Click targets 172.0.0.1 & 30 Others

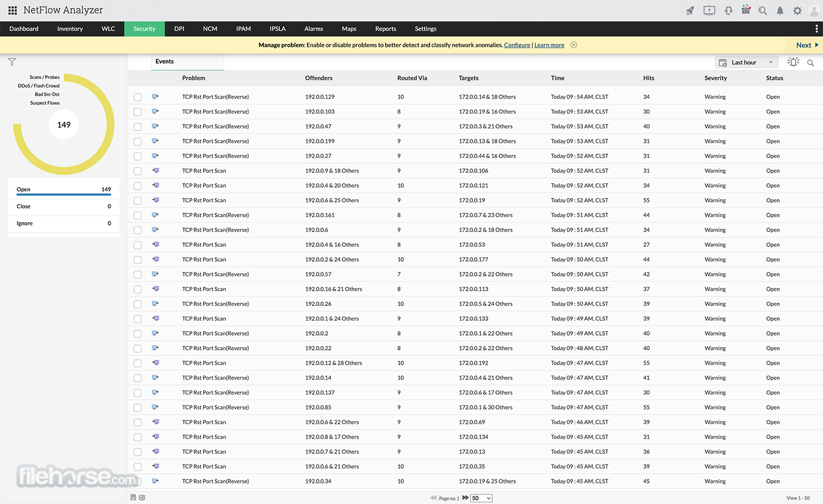click(x=486, y=407)
